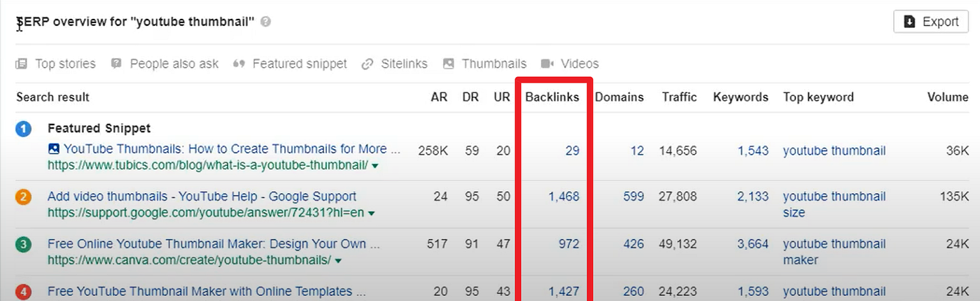The height and width of the screenshot is (301, 980).
Task: Click the Search result column header
Action: point(52,97)
